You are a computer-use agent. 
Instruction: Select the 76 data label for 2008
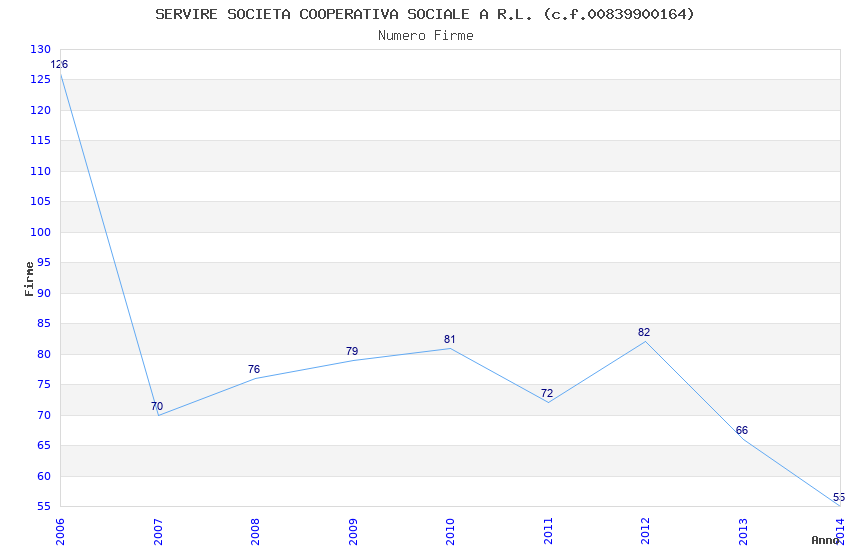tap(254, 370)
